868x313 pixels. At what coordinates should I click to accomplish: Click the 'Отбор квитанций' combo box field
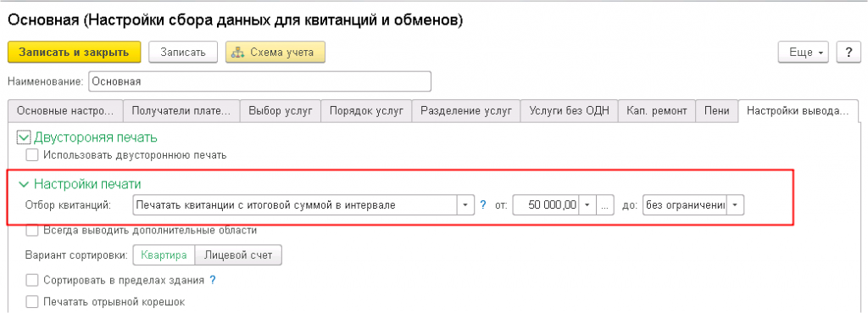[294, 205]
